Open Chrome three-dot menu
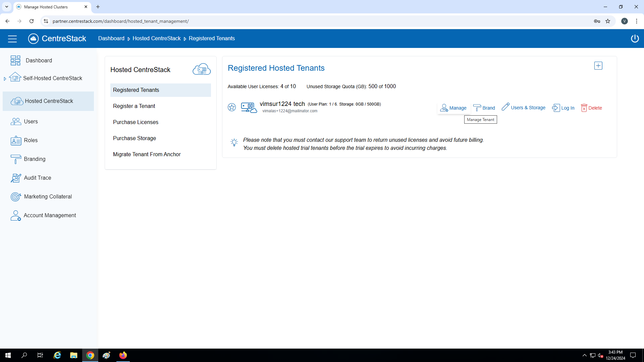644x362 pixels. 636,21
